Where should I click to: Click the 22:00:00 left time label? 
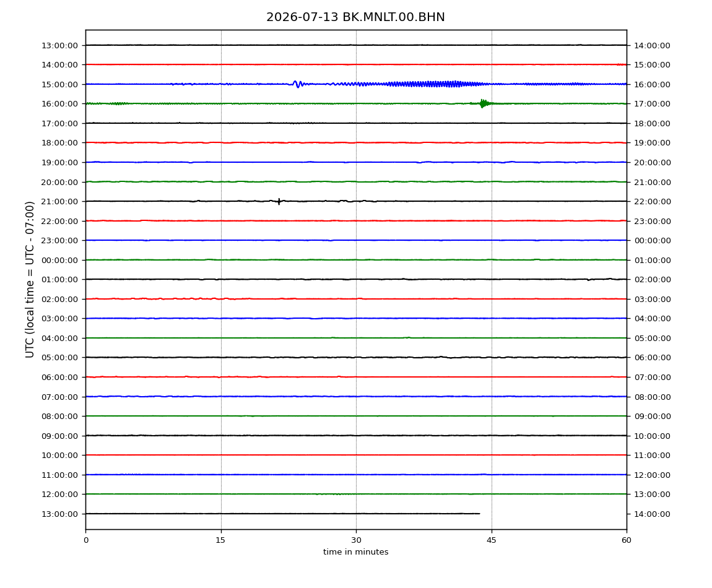click(x=59, y=221)
